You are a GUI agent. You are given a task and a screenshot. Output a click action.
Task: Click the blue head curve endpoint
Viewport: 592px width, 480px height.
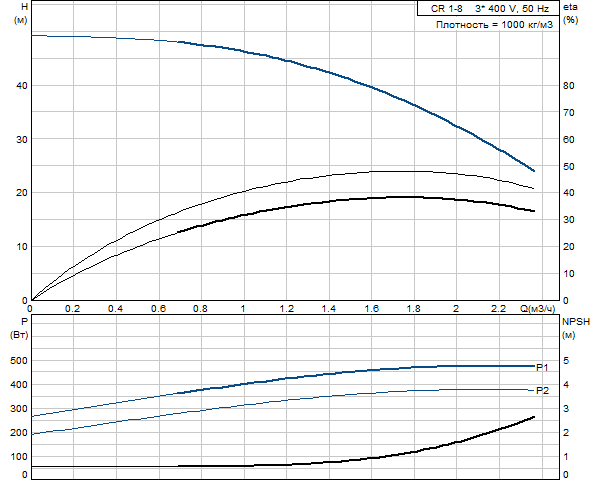click(x=534, y=171)
